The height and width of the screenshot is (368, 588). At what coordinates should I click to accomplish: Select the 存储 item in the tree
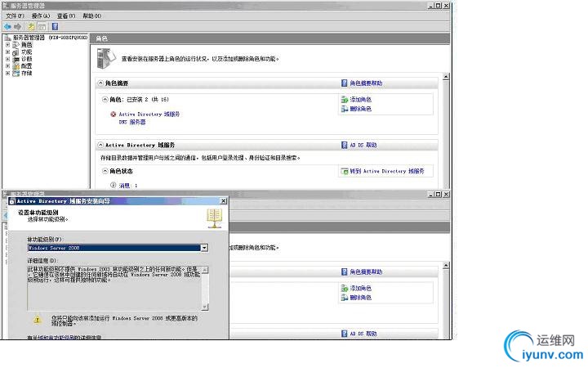(x=26, y=74)
